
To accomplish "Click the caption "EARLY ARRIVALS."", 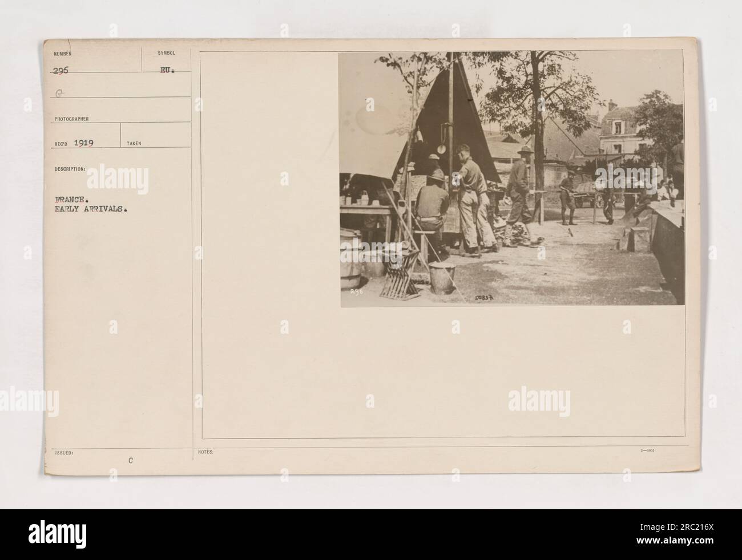I will pyautogui.click(x=91, y=209).
